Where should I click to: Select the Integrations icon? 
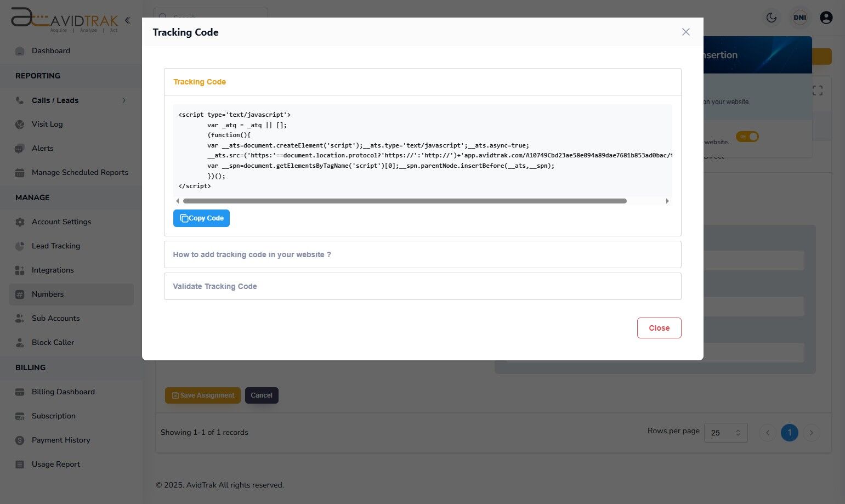tap(20, 270)
